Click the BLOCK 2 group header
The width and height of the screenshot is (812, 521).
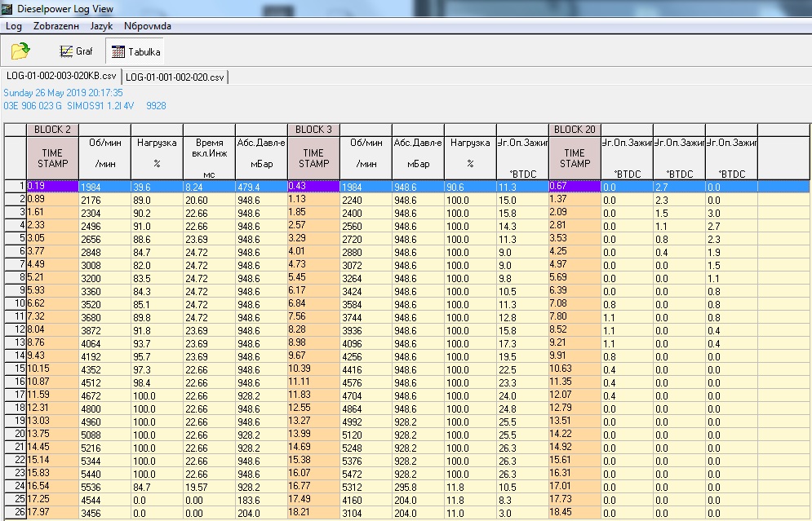point(52,130)
